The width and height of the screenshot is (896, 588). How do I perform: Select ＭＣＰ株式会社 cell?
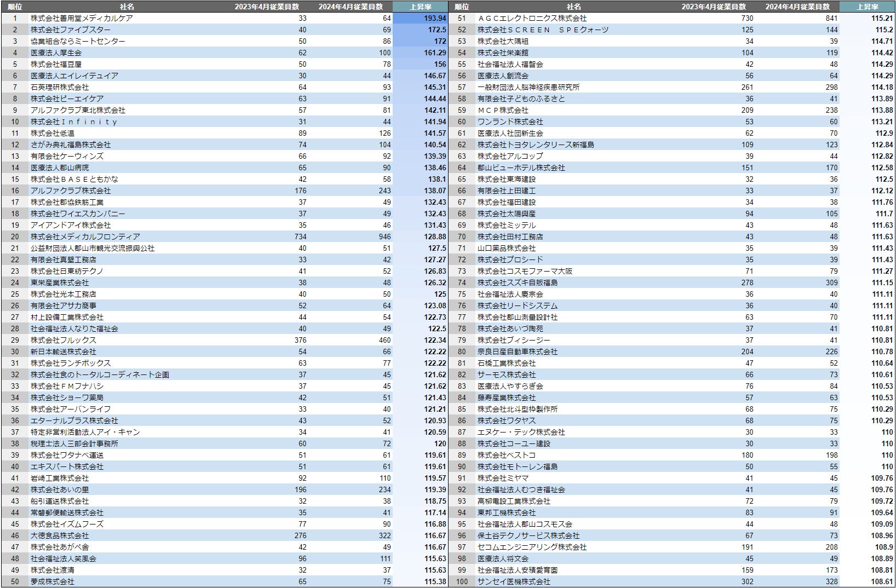coord(503,110)
